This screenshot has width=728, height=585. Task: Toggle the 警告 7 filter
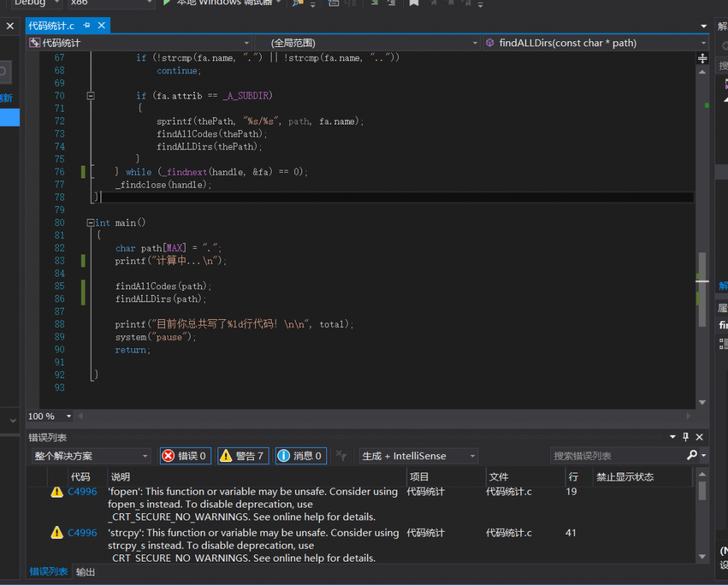click(243, 456)
